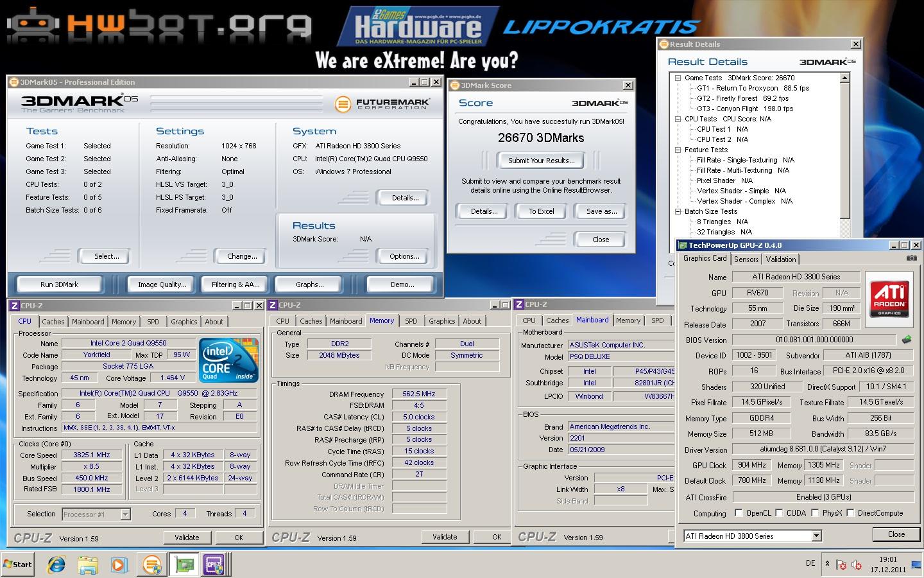This screenshot has height=578, width=924.
Task: Collapse the Game Tests tree node
Action: point(678,78)
